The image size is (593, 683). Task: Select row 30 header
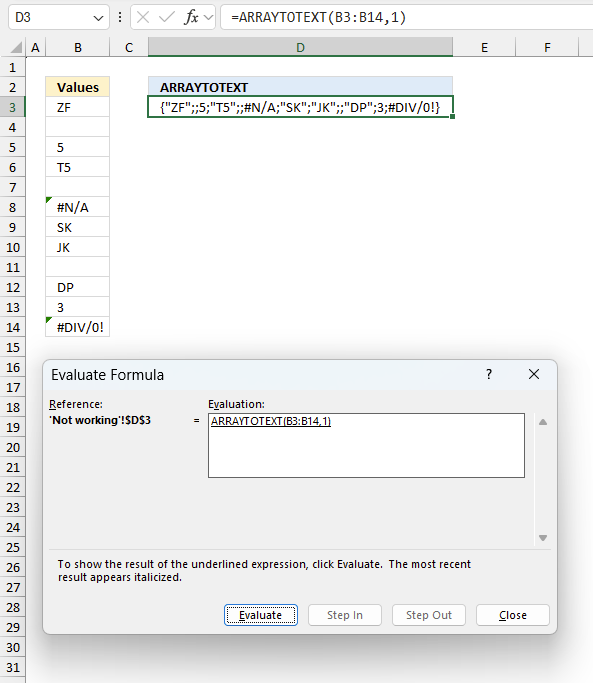tap(13, 648)
